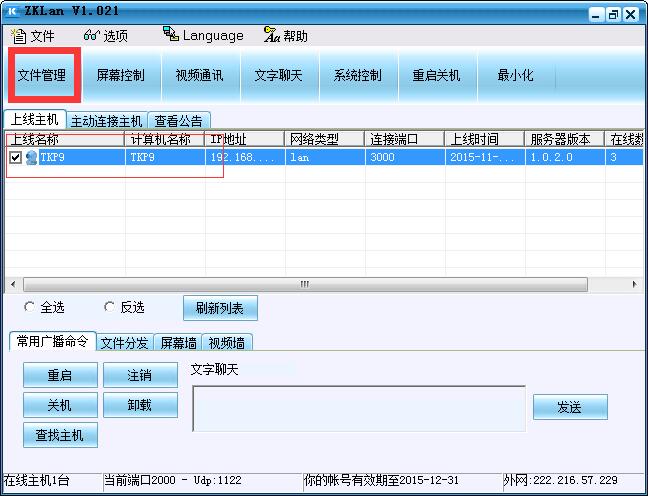648x496 pixels.
Task: Click the key icon next to 帮助
Action: point(272,35)
